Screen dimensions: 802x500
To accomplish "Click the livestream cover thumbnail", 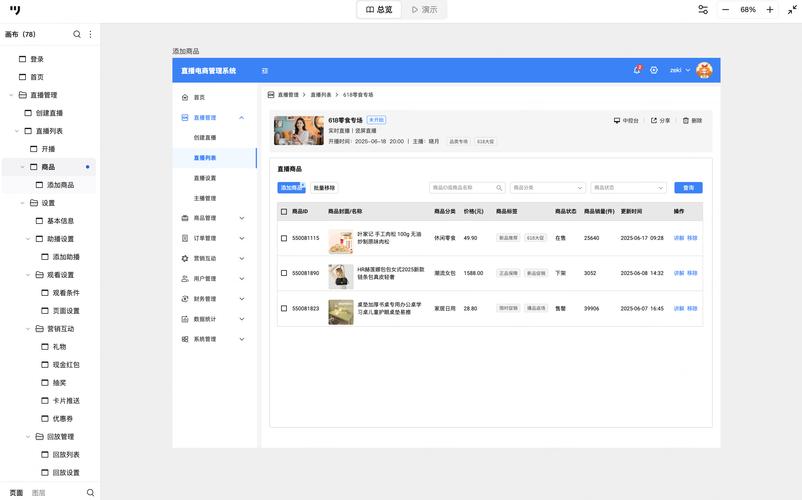I will pyautogui.click(x=299, y=130).
